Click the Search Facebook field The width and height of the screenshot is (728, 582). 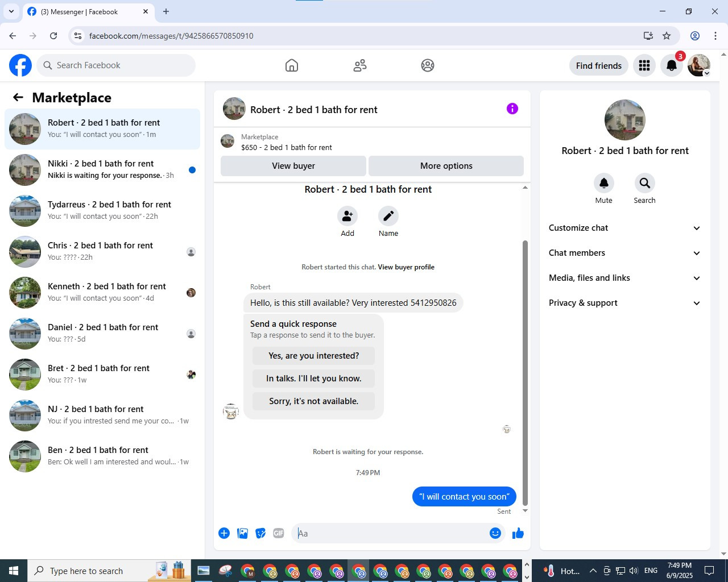[116, 65]
